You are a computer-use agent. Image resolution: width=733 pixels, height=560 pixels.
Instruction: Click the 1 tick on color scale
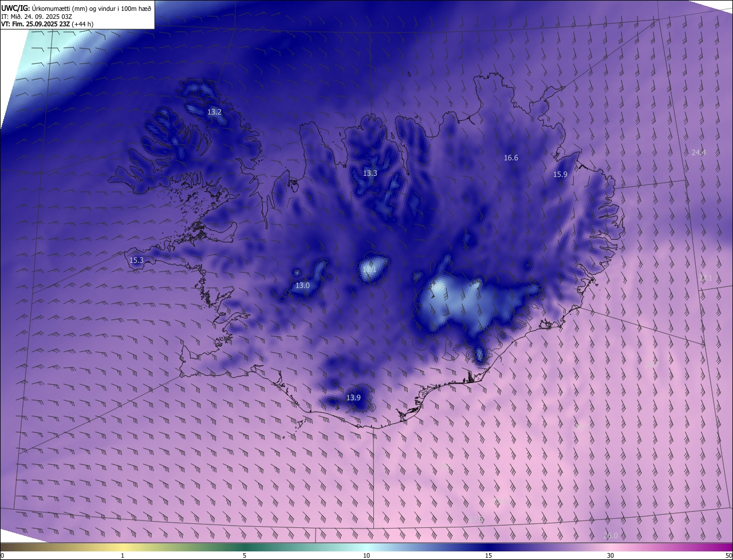pos(123,555)
